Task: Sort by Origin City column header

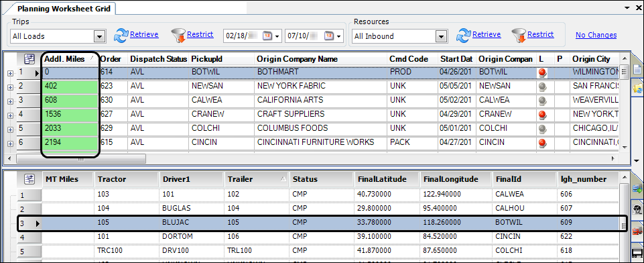Action: click(594, 59)
